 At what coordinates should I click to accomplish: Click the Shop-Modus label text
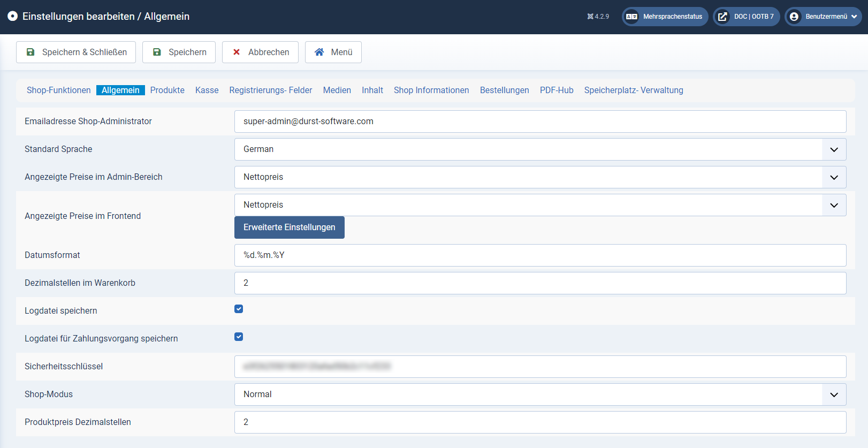tap(49, 394)
